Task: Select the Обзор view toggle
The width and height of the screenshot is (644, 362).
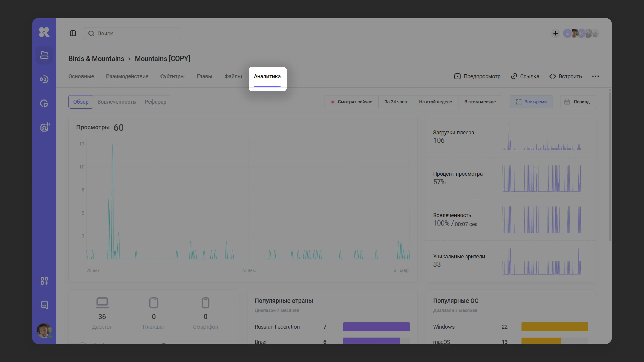Action: point(81,102)
